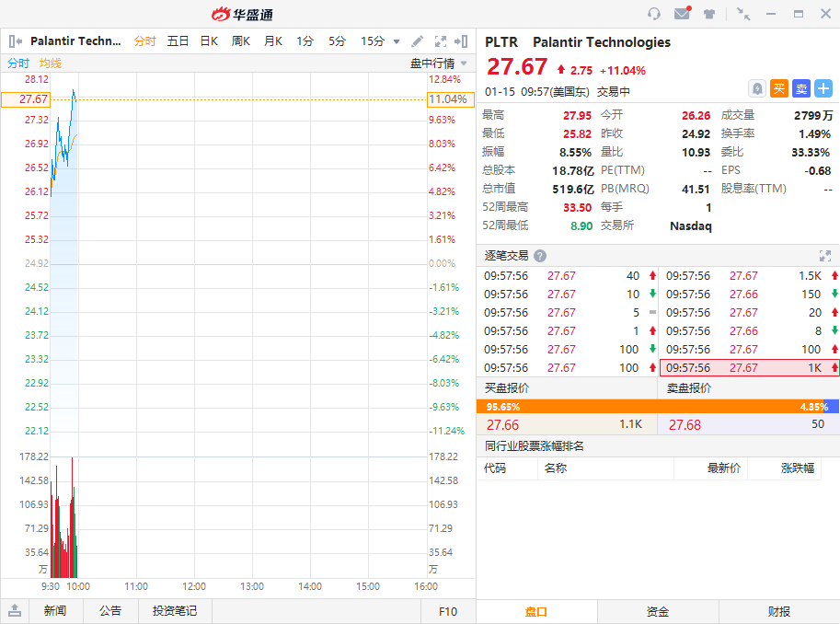Click the pencil drawing tool icon
The height and width of the screenshot is (624, 840).
(x=417, y=41)
